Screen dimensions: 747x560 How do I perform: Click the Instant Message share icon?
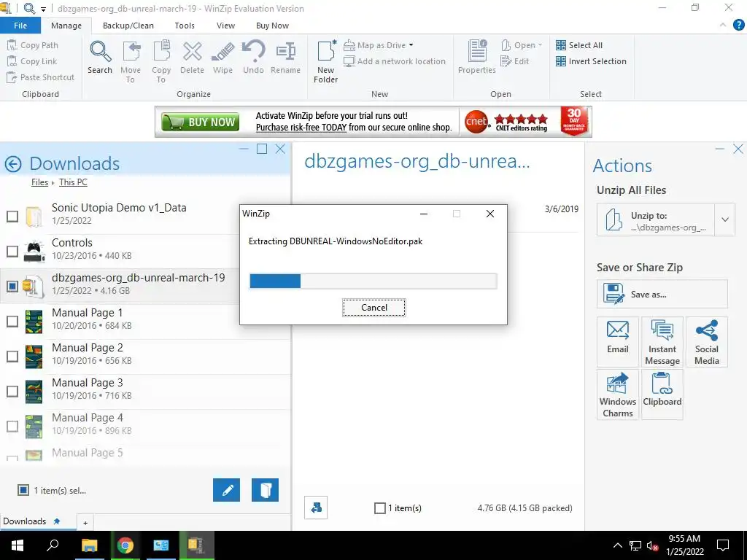pos(662,341)
